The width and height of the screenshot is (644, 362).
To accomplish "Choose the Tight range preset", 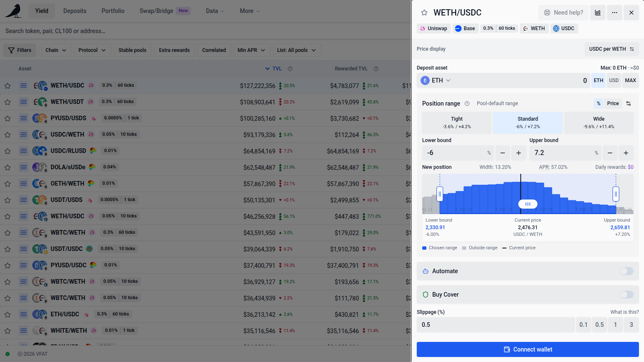I will (x=457, y=122).
